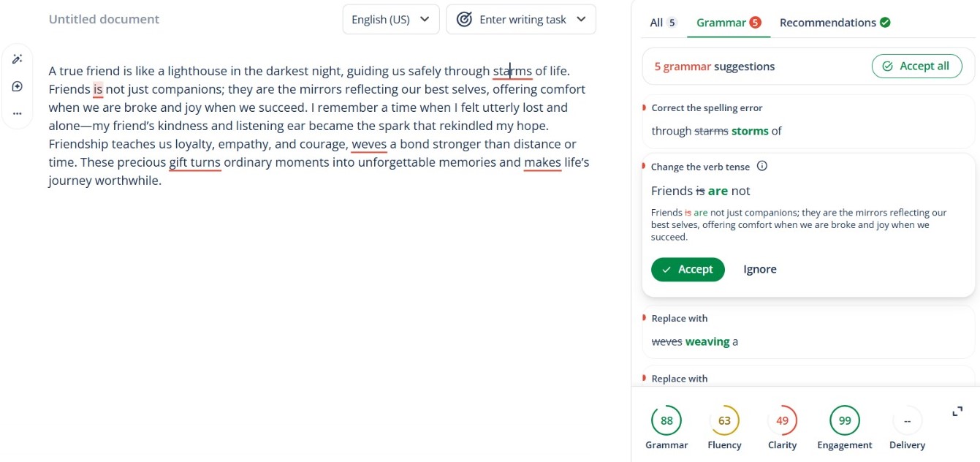Click the expand arrows icon near scores

click(x=957, y=412)
